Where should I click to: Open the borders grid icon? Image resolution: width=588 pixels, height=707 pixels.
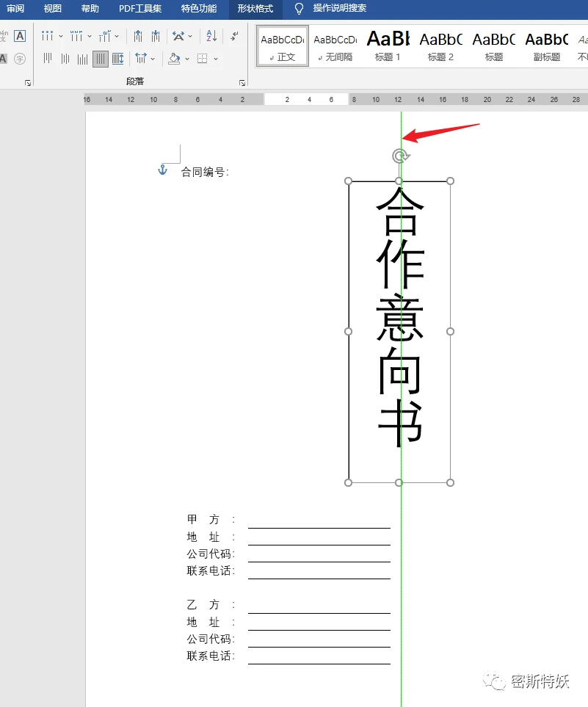(x=201, y=58)
